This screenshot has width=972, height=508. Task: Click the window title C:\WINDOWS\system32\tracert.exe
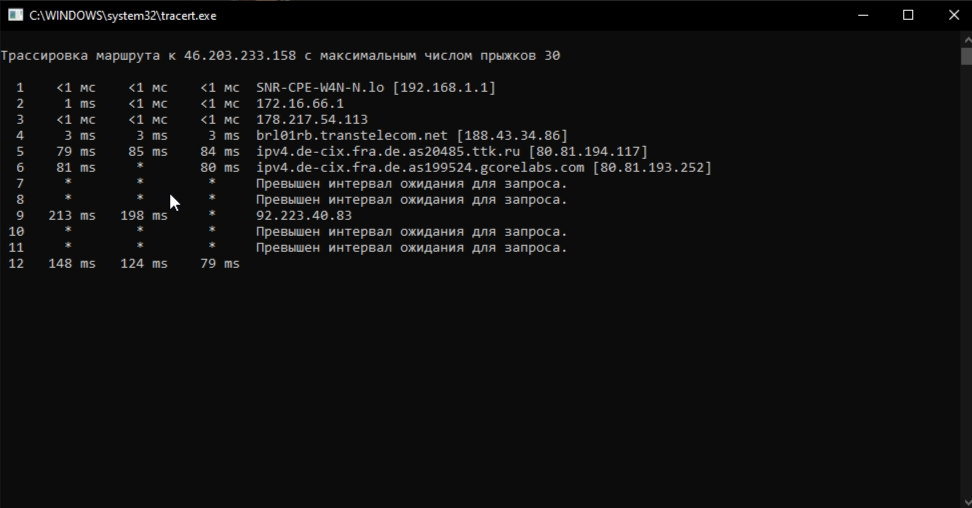122,16
